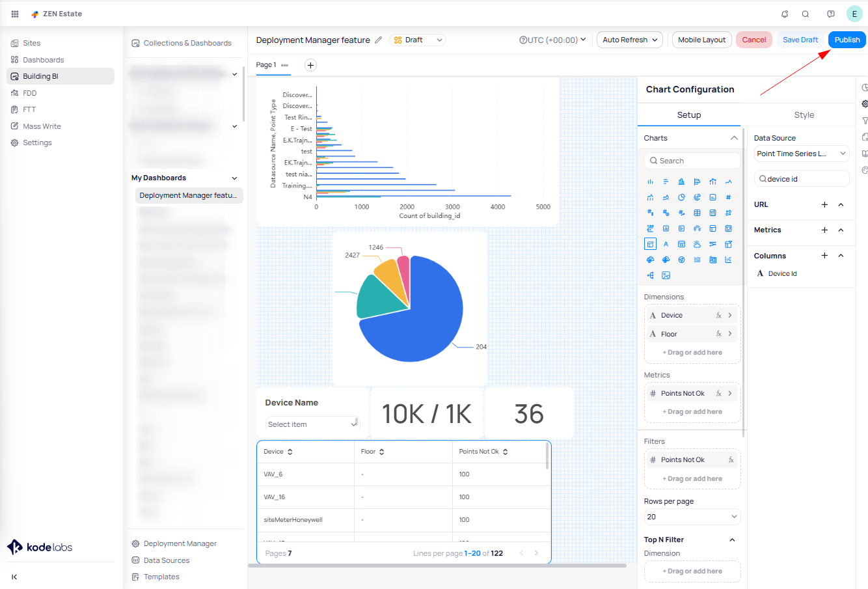
Task: Edit dashboard name with pencil icon
Action: [x=378, y=40]
